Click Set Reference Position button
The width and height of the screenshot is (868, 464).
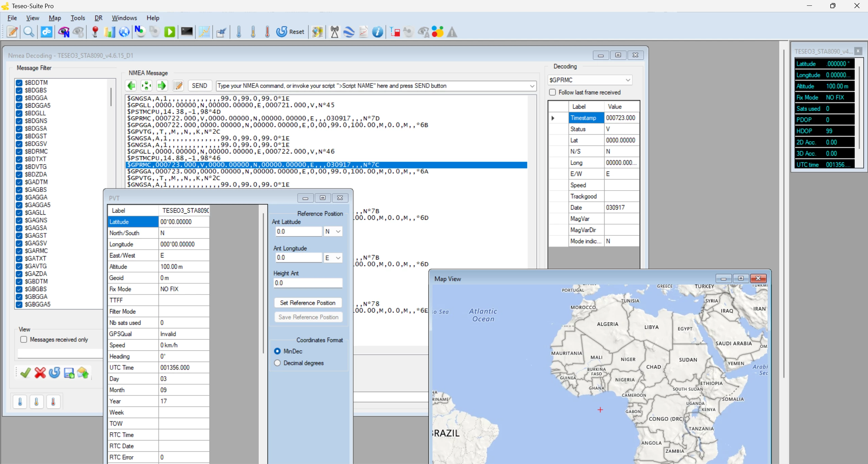[x=308, y=303]
